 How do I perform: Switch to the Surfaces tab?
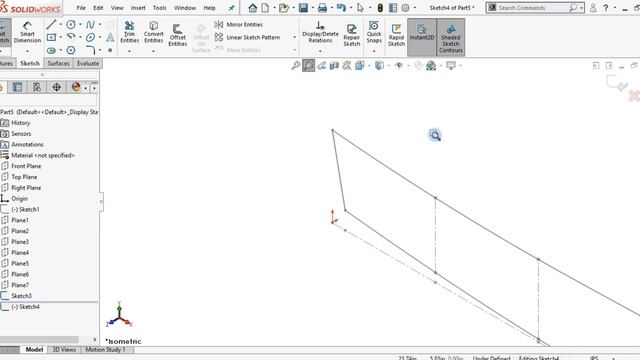pyautogui.click(x=58, y=63)
